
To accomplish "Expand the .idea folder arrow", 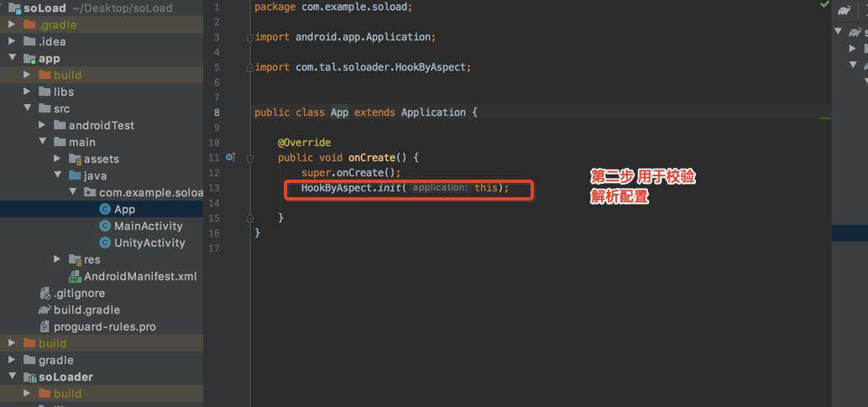I will pyautogui.click(x=13, y=41).
